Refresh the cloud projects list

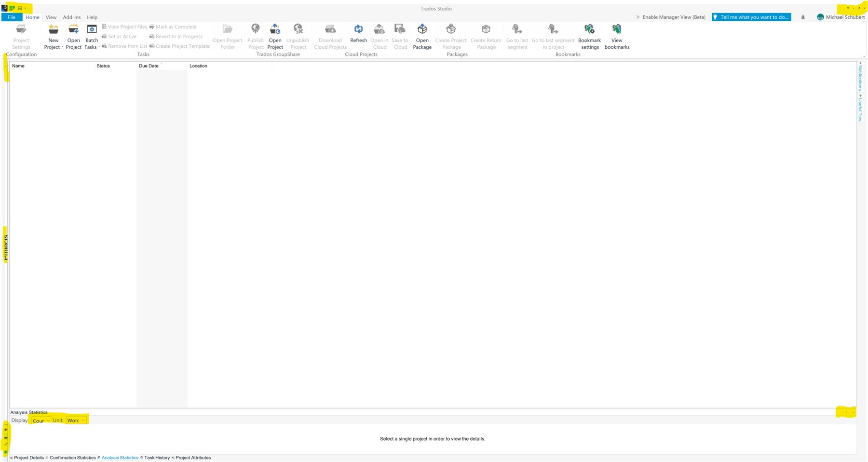coord(358,33)
